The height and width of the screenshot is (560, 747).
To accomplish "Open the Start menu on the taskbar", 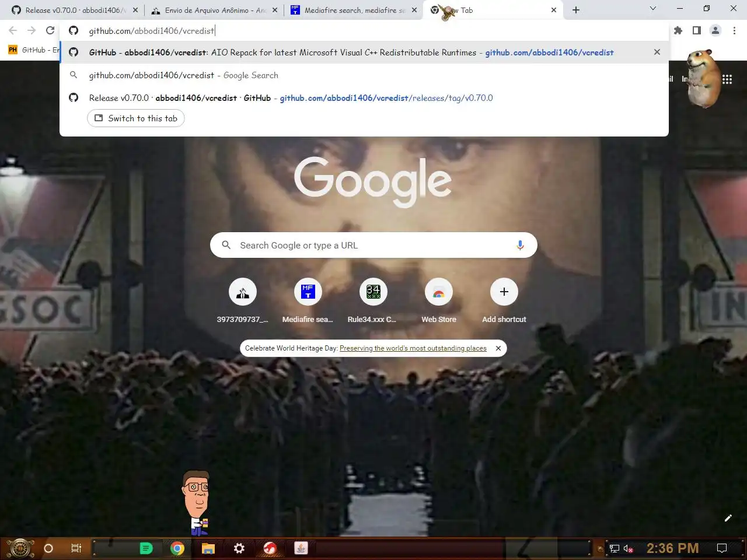I will (x=20, y=548).
